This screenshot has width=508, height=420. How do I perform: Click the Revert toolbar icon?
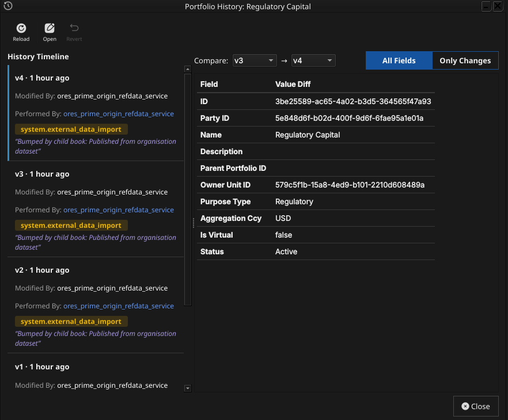point(74,32)
